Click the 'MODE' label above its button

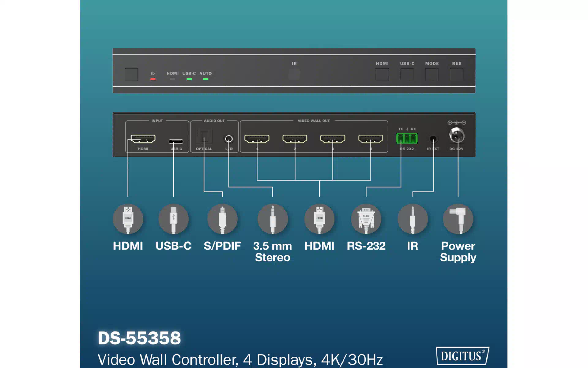click(x=432, y=63)
